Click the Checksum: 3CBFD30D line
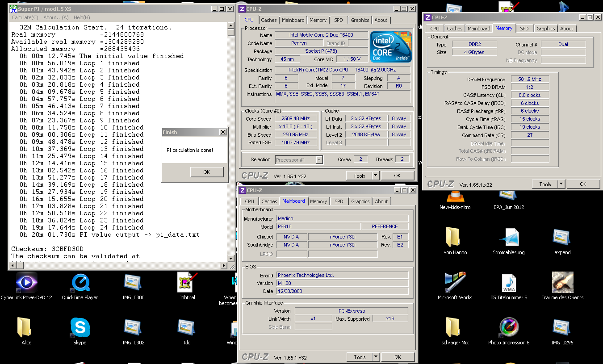The image size is (603, 364). [x=47, y=249]
